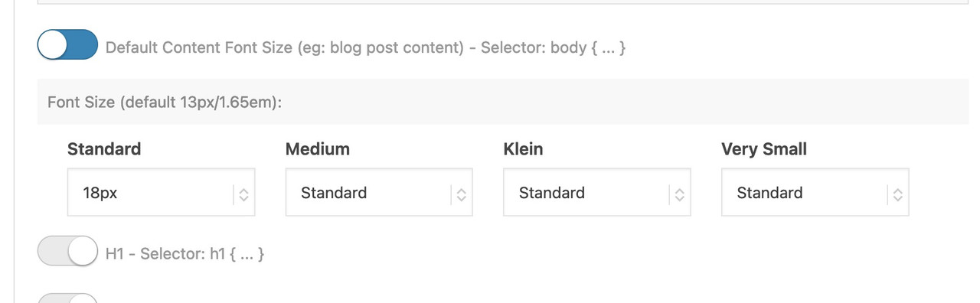Click the body selector text after the font size label

click(554, 47)
